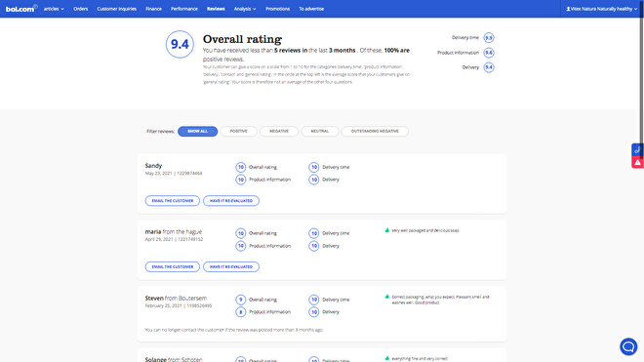Click maria's 'April 29, 2021' line
Viewport: 644px width, 362px height.
click(174, 239)
